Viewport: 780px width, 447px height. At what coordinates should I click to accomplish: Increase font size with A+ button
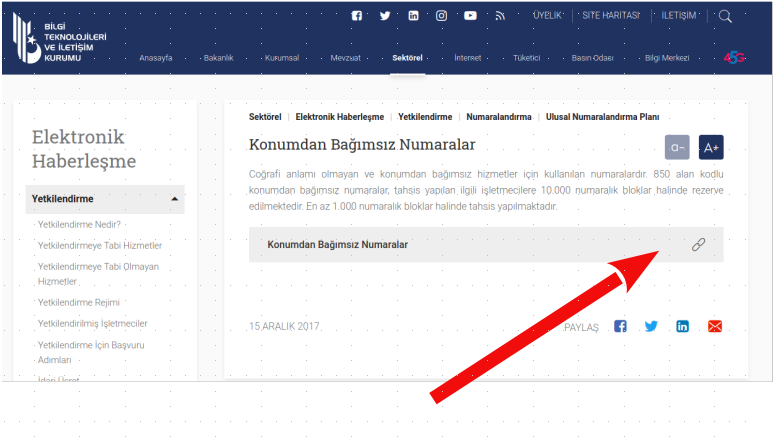tap(711, 147)
